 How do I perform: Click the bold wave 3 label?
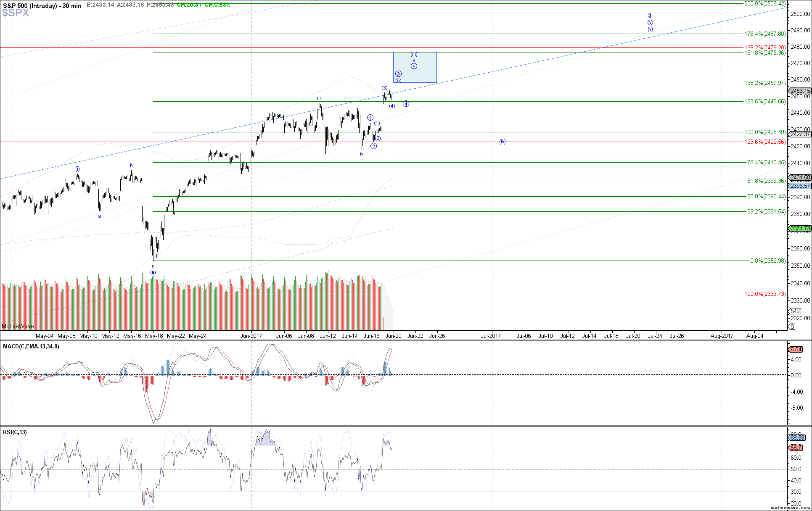click(650, 16)
